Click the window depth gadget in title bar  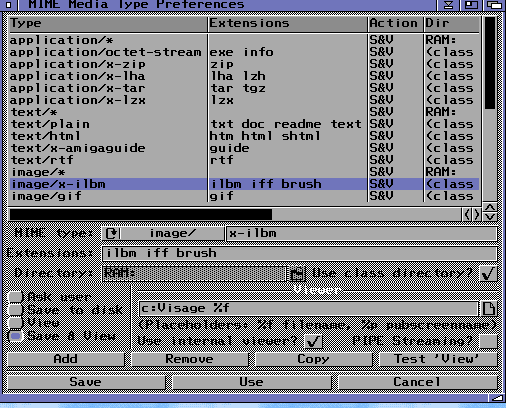(x=494, y=5)
